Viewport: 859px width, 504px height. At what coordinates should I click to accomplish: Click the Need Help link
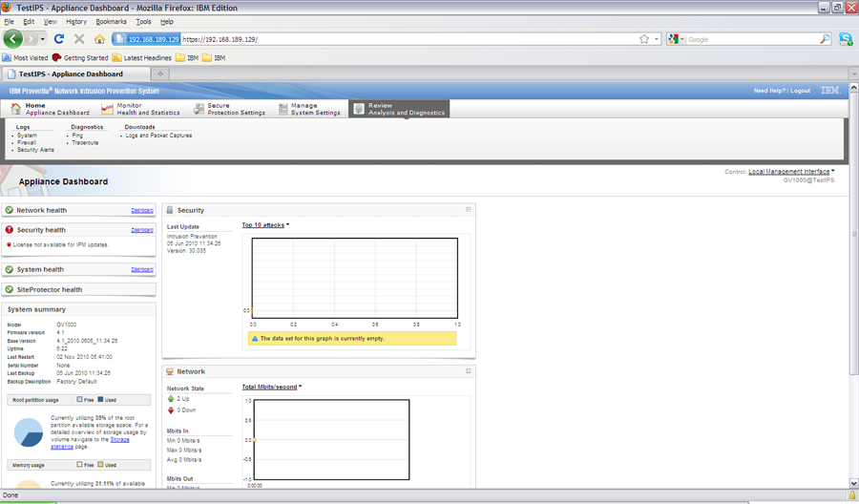pyautogui.click(x=769, y=91)
